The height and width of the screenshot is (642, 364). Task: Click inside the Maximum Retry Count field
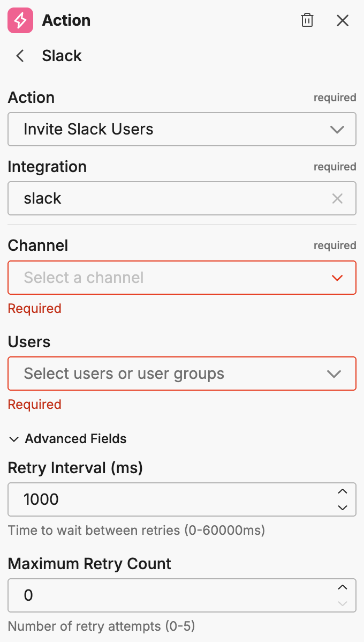(x=161, y=595)
